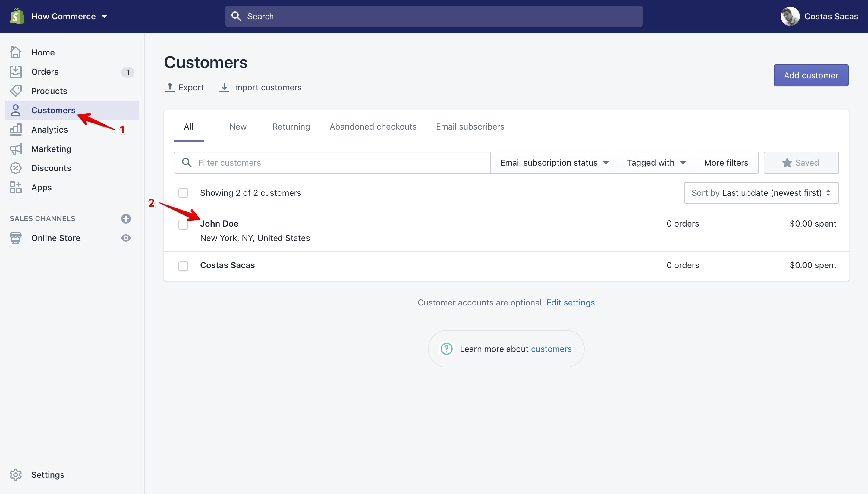
Task: Click the Orders inbox icon
Action: tap(16, 72)
